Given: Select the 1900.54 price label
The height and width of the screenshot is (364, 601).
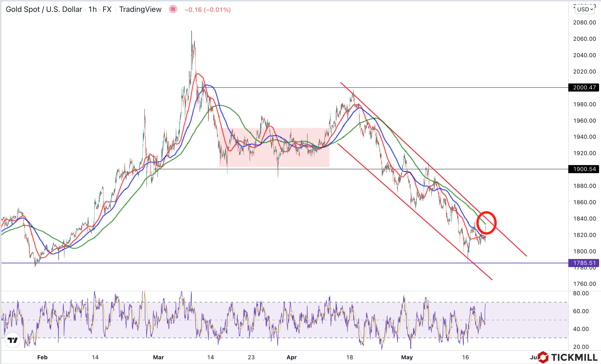Looking at the screenshot, I should pyautogui.click(x=584, y=169).
